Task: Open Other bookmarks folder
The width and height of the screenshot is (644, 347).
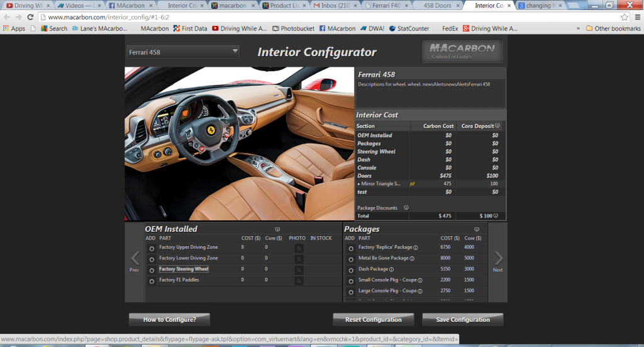Action: [x=613, y=28]
